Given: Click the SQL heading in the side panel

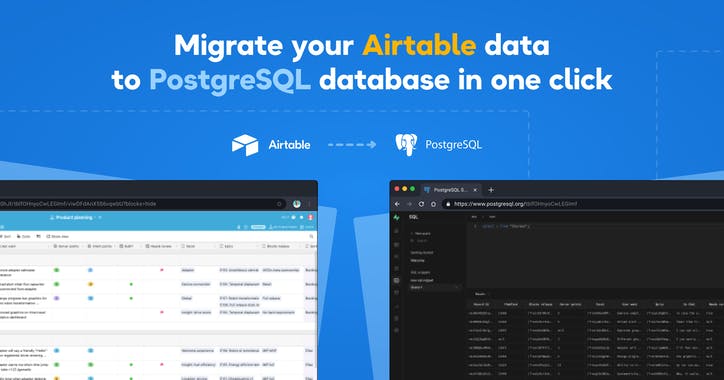Looking at the screenshot, I should coord(413,217).
